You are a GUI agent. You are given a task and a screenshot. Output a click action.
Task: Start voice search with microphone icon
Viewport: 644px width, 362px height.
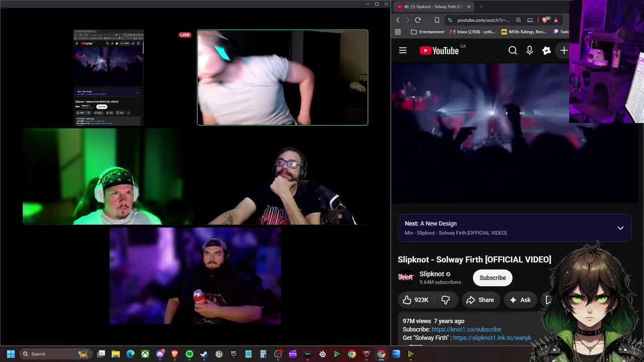(529, 50)
